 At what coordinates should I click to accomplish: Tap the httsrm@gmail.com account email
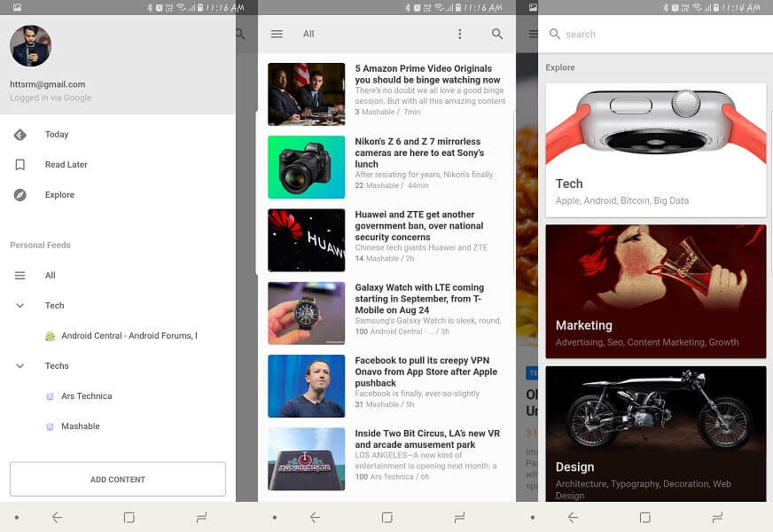48,84
